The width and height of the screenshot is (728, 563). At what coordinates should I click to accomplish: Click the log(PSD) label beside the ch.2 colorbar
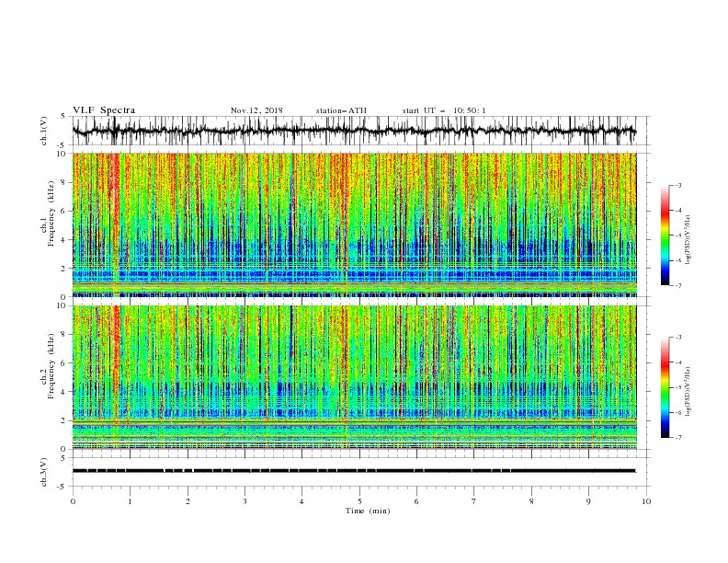[688, 392]
